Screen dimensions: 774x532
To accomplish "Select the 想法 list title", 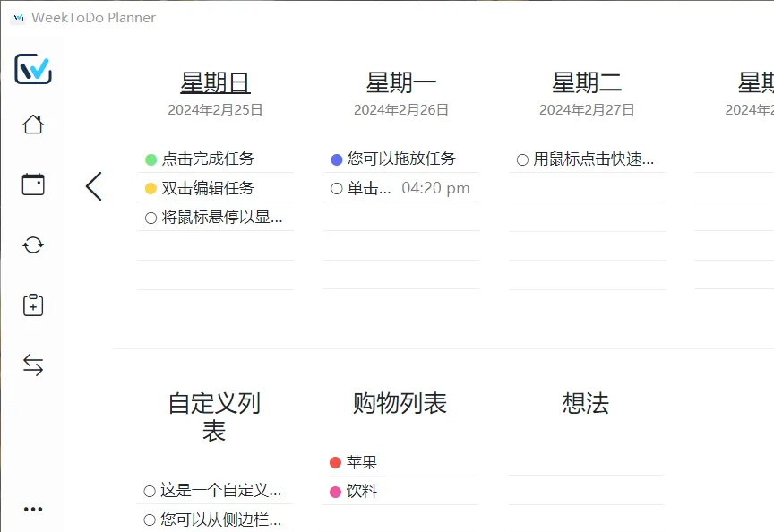I will (585, 403).
